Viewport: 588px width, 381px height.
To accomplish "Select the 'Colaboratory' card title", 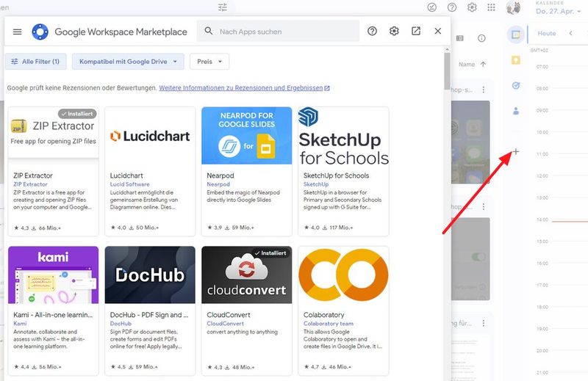I will [323, 315].
